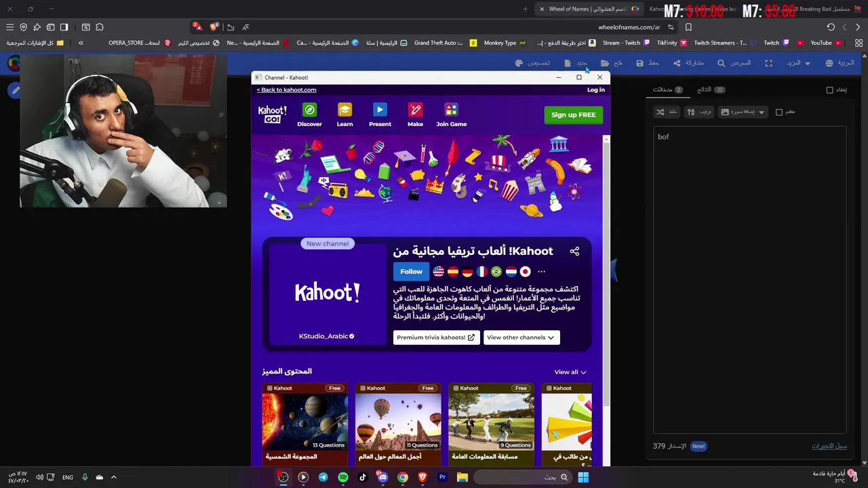
Task: Open Discover in the Kahoot navigation
Action: point(309,115)
